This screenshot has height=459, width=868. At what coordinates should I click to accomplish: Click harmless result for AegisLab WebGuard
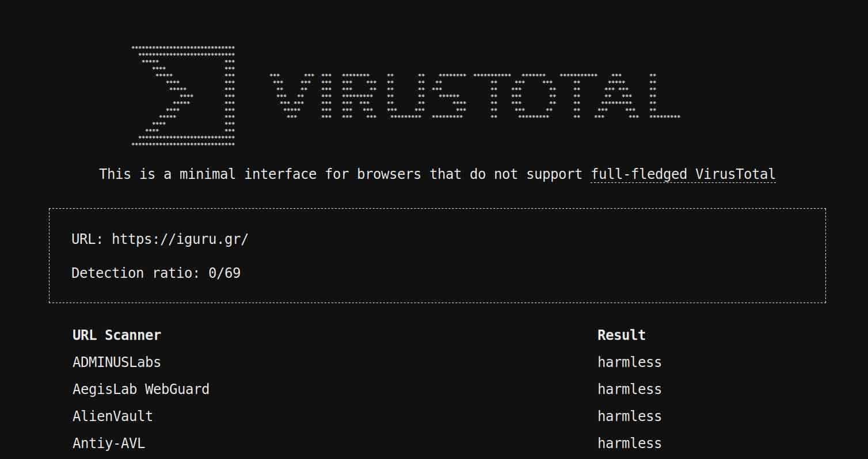630,389
